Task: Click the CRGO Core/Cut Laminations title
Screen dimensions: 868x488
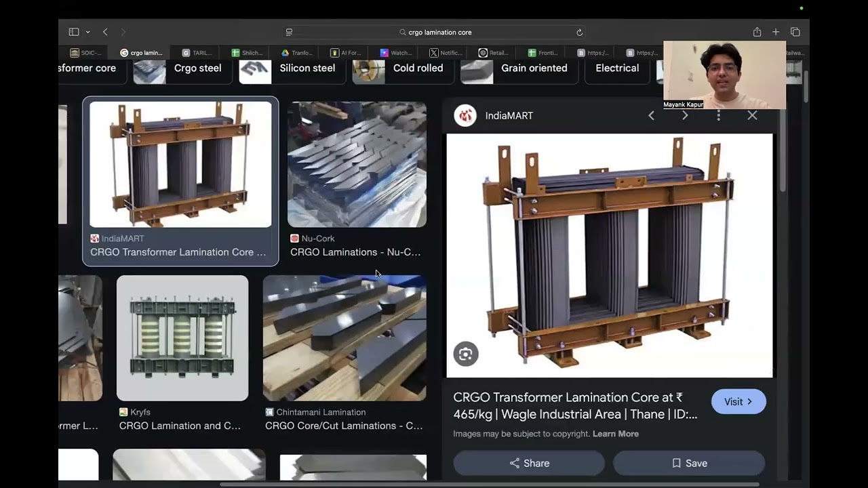Action: coord(344,426)
